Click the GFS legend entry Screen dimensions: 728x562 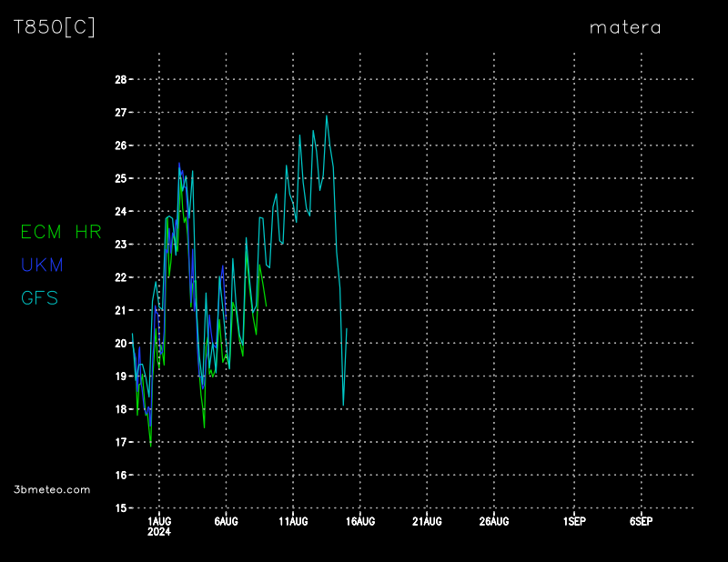(39, 297)
